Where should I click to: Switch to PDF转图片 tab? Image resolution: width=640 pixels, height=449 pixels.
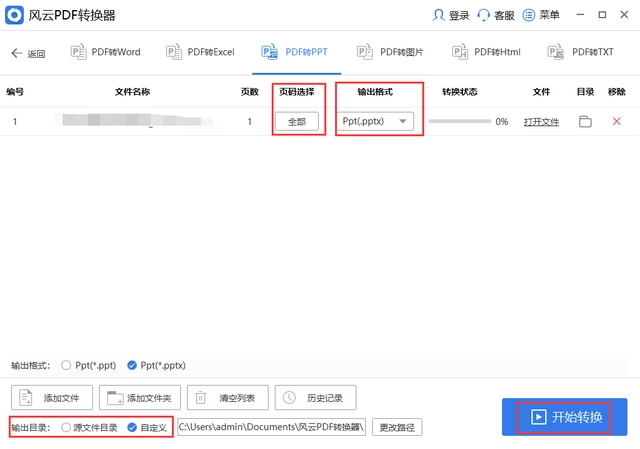[x=390, y=52]
